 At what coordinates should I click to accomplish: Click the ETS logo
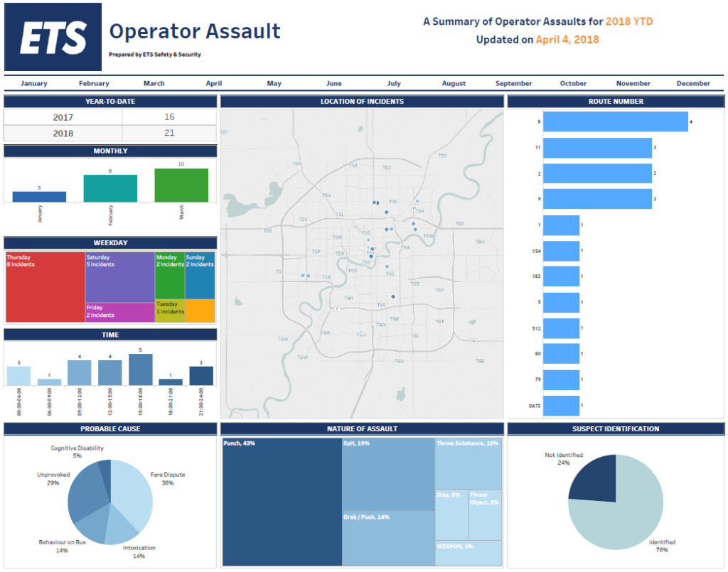53,37
